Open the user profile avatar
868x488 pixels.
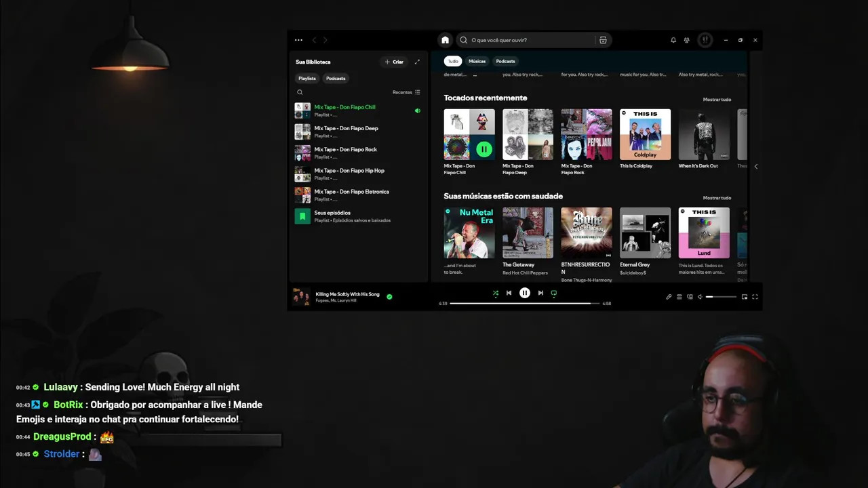(705, 40)
